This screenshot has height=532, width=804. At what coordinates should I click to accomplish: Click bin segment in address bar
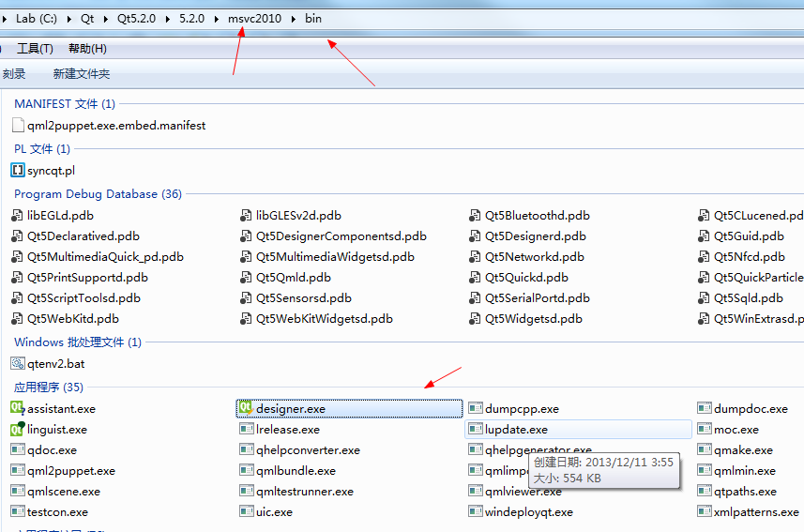click(313, 19)
